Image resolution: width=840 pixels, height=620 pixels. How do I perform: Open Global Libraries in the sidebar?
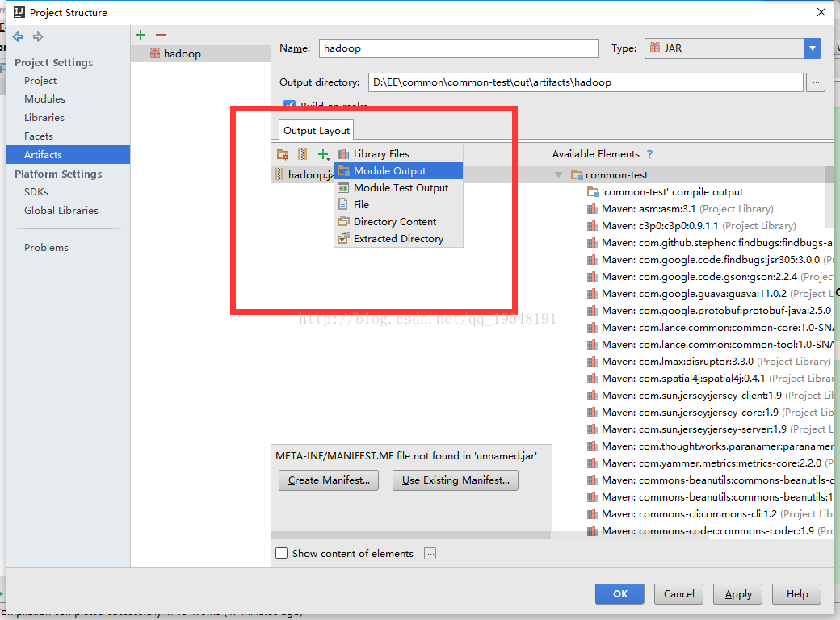(x=61, y=211)
